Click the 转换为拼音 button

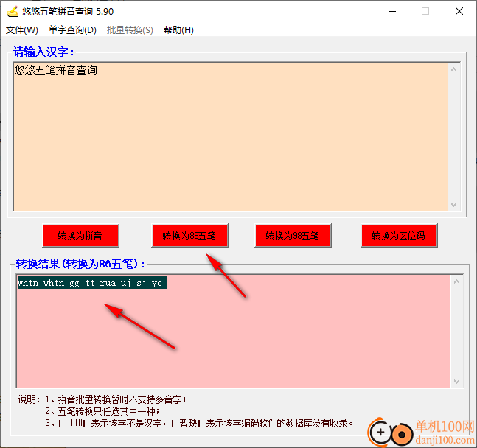tap(80, 236)
